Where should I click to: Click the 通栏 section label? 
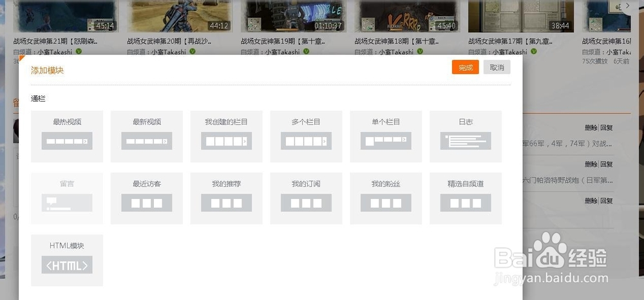tap(38, 99)
